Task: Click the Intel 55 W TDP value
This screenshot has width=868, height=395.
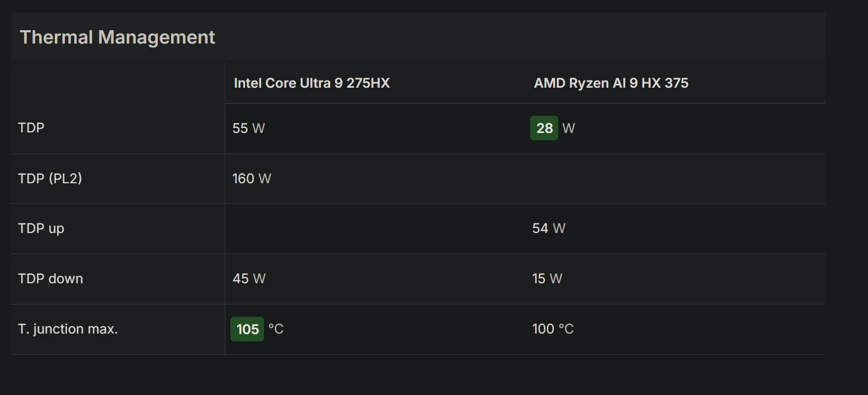Action: pyautogui.click(x=248, y=129)
